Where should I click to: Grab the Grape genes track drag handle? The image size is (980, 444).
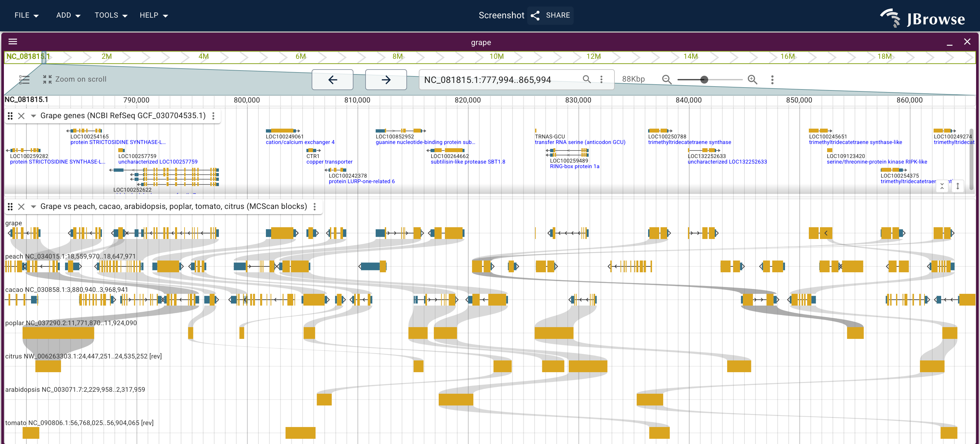[x=10, y=116]
